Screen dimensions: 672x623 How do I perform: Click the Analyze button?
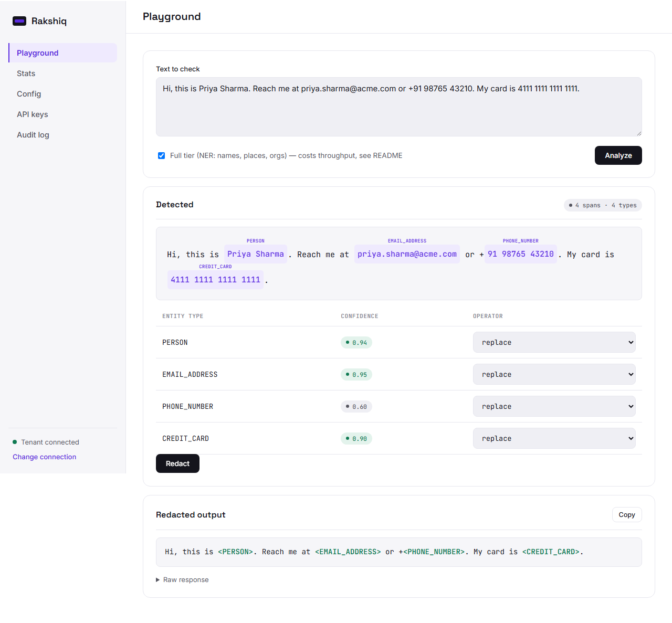pos(618,155)
